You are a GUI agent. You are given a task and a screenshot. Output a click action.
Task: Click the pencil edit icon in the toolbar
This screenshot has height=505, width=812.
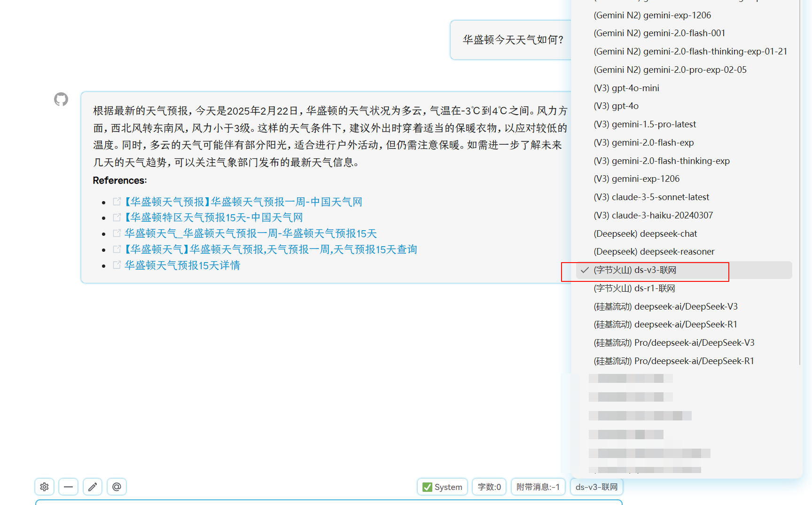(93, 487)
